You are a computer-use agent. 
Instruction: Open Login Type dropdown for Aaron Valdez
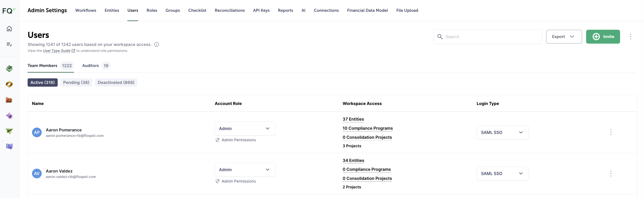[503, 173]
